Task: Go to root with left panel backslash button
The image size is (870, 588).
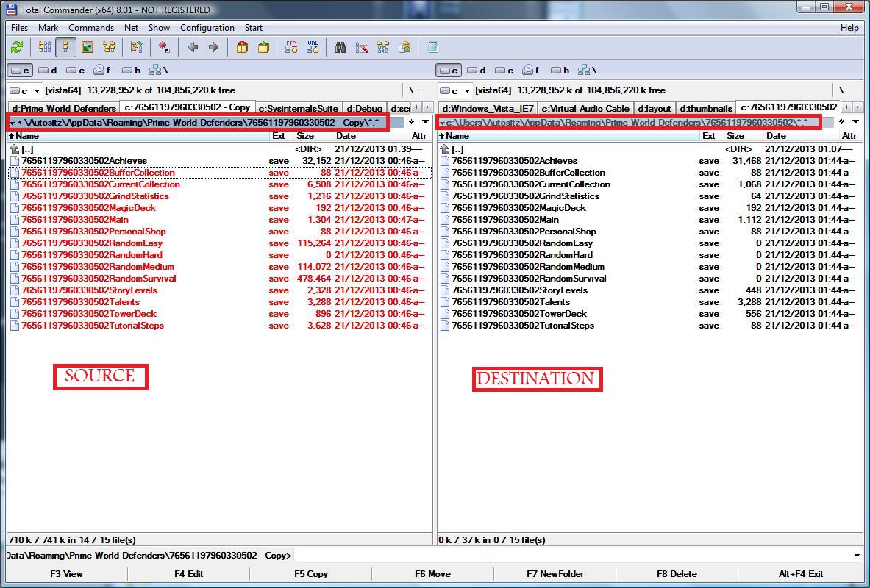Action: (x=411, y=90)
